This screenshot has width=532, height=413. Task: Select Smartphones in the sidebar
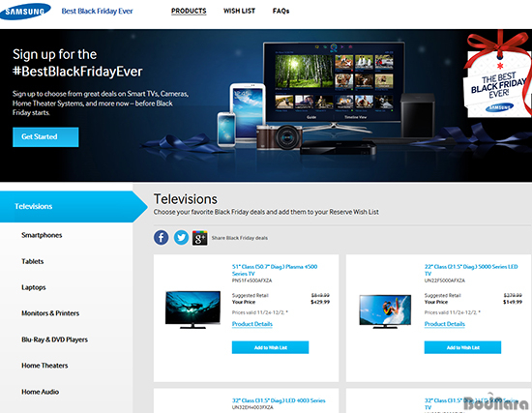coord(42,235)
